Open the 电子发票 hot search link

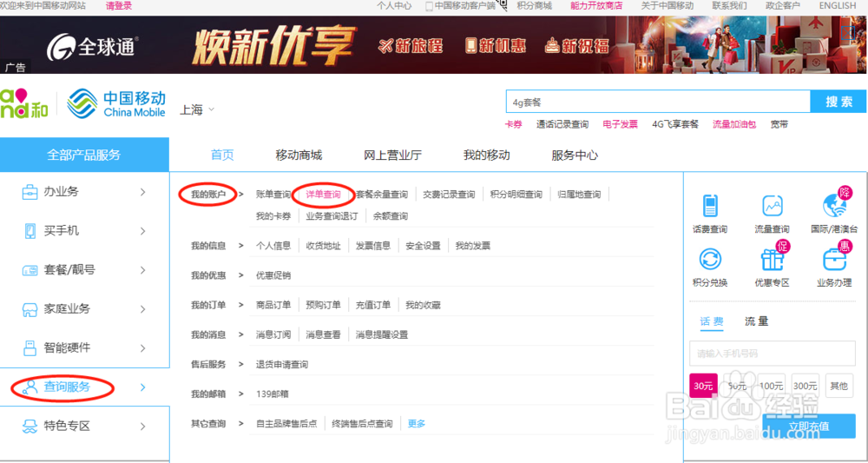[621, 124]
